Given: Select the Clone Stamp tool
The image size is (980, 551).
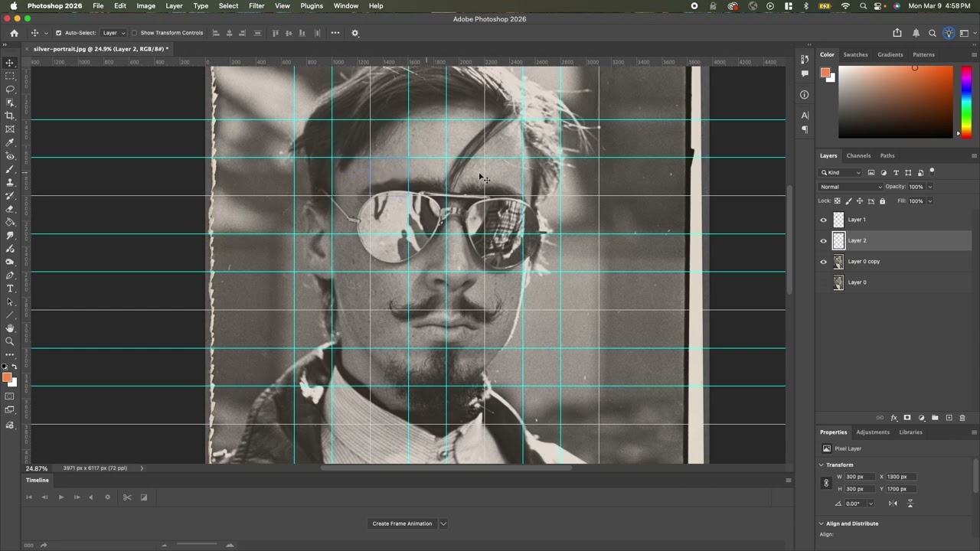Looking at the screenshot, I should 10,182.
